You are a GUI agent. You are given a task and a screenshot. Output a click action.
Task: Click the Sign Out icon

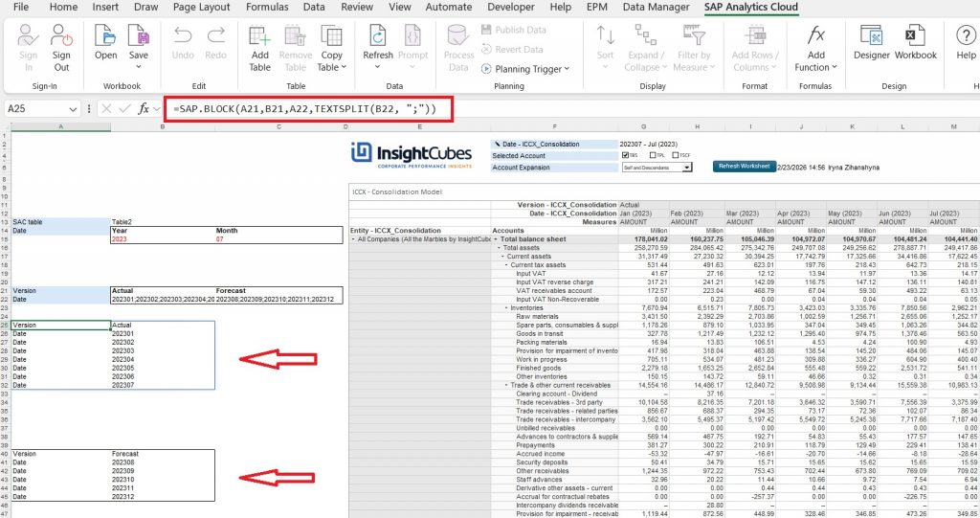(x=61, y=35)
